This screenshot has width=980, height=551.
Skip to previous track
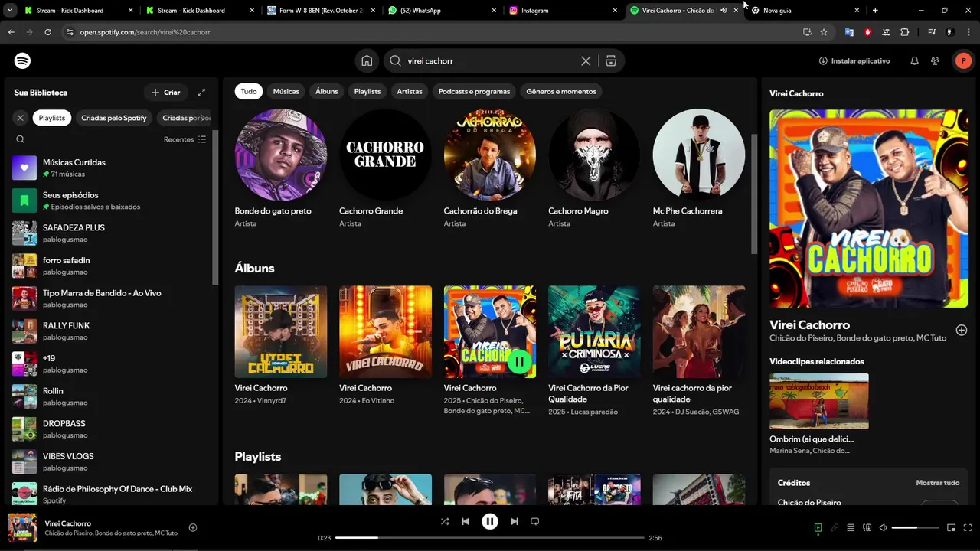click(465, 521)
